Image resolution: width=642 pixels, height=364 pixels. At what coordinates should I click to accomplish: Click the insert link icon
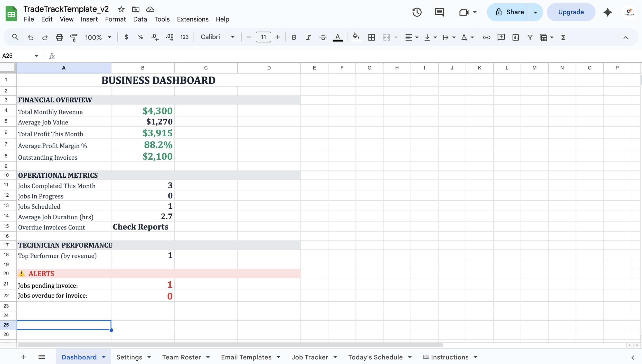(x=486, y=37)
